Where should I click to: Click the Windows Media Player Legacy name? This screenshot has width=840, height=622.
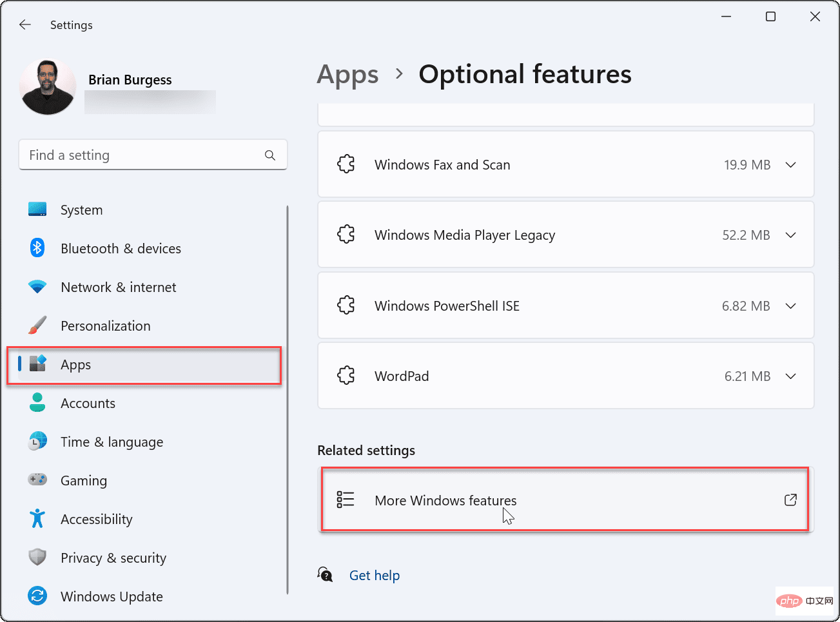[465, 235]
